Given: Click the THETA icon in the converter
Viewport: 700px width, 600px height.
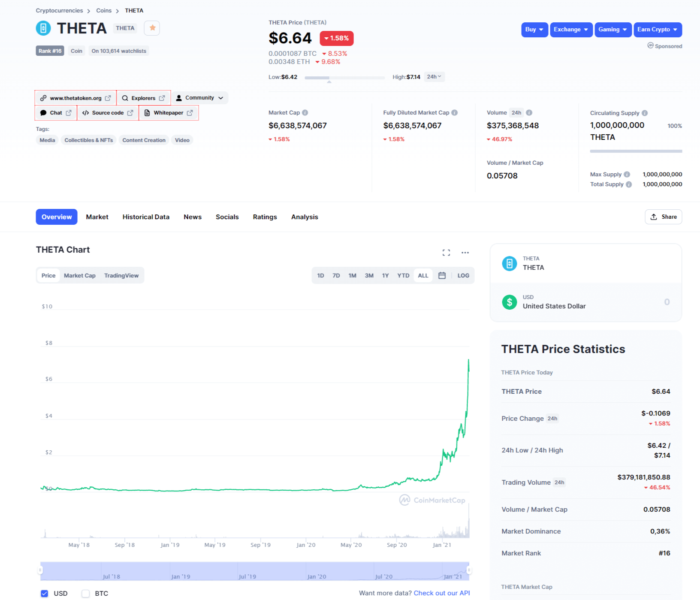Looking at the screenshot, I should (x=510, y=263).
